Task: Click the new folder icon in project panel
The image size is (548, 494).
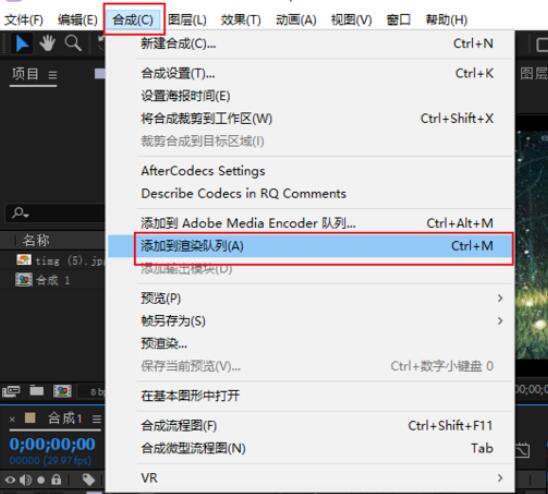Action: (x=37, y=391)
